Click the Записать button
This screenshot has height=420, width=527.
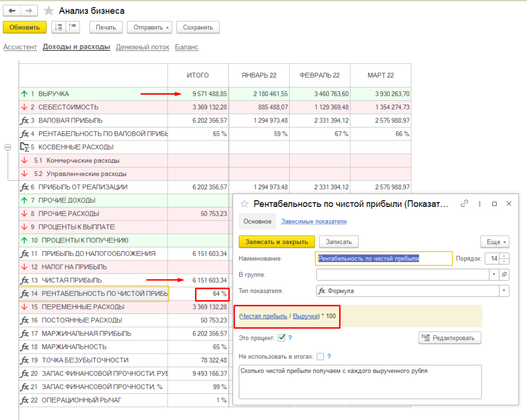point(339,241)
